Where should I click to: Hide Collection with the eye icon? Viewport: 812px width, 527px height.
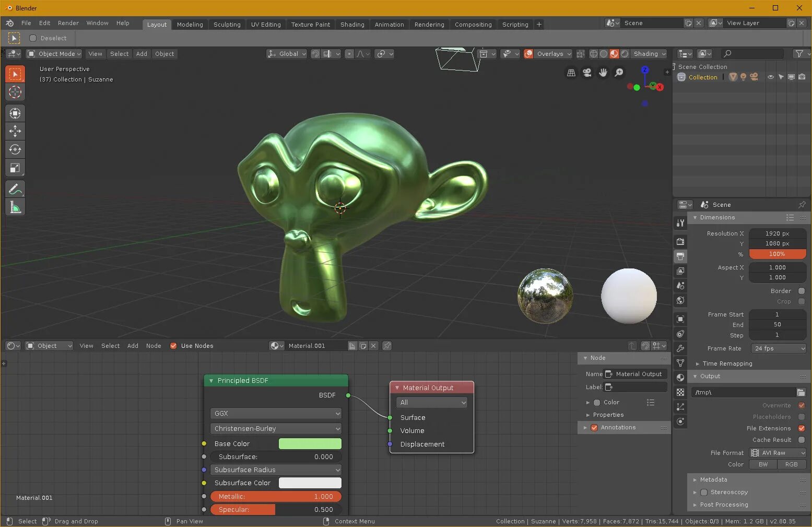[770, 77]
